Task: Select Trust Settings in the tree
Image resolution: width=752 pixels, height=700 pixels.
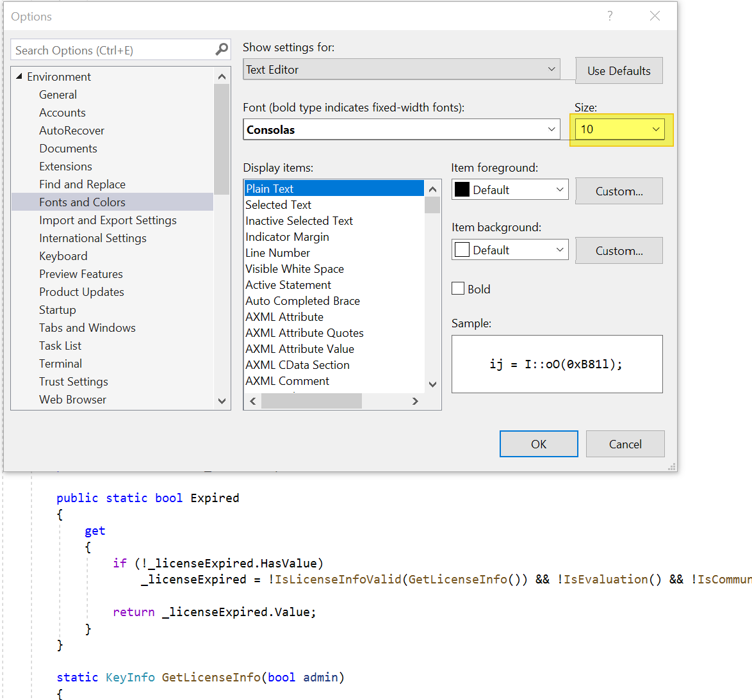Action: click(x=74, y=382)
